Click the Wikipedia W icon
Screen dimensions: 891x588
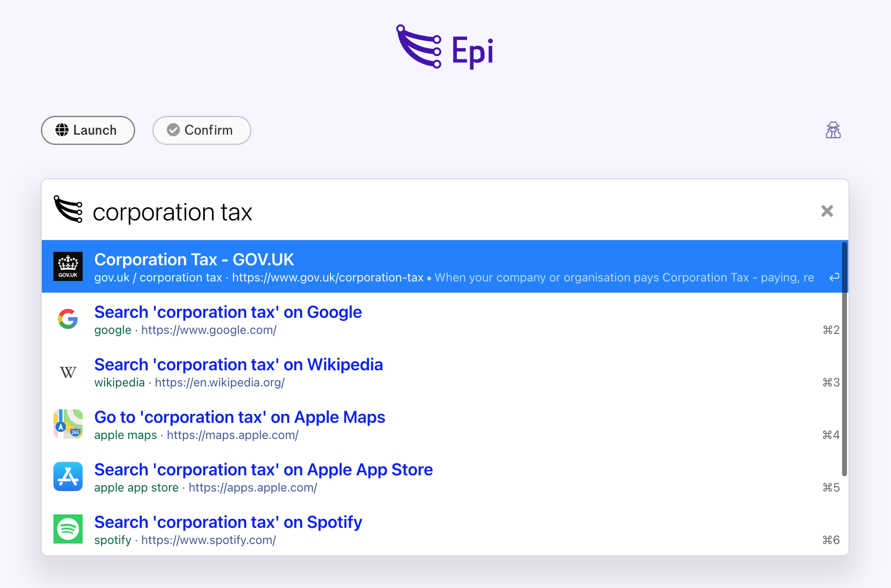pyautogui.click(x=68, y=372)
